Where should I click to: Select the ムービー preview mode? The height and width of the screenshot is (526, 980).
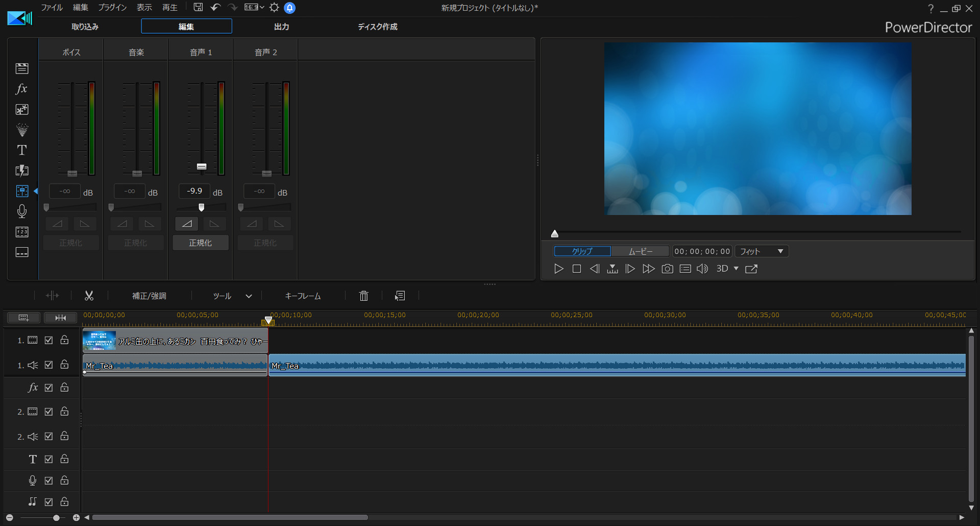click(640, 251)
